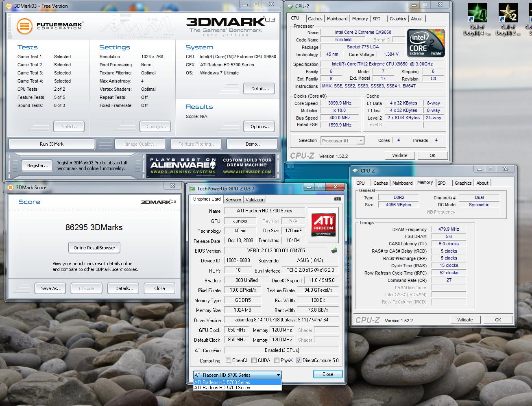This screenshot has width=532, height=406.
Task: Click the Core Speed value 3999.9 MHz
Action: [x=340, y=103]
